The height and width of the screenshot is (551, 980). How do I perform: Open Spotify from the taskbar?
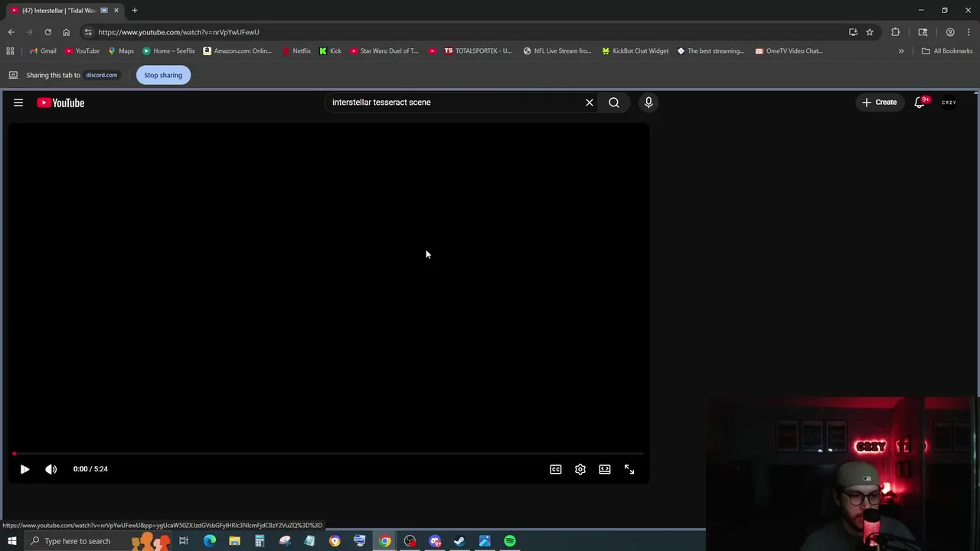coord(510,541)
